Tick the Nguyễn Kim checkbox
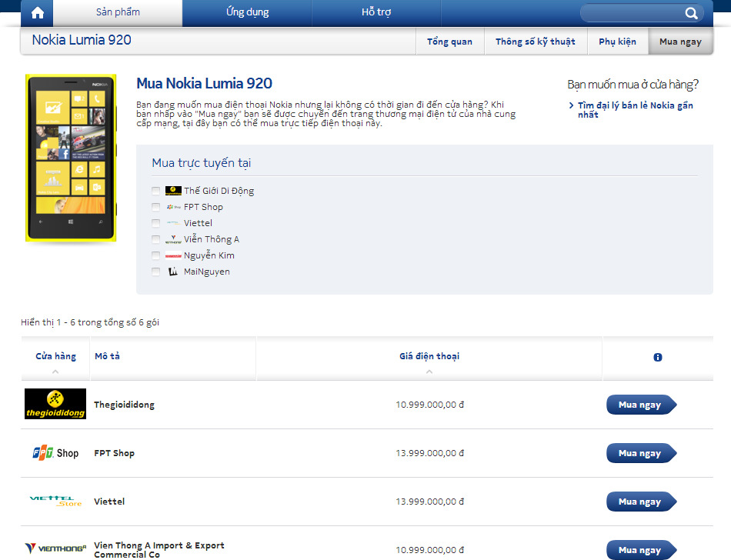Viewport: 731px width, 560px height. [x=155, y=255]
